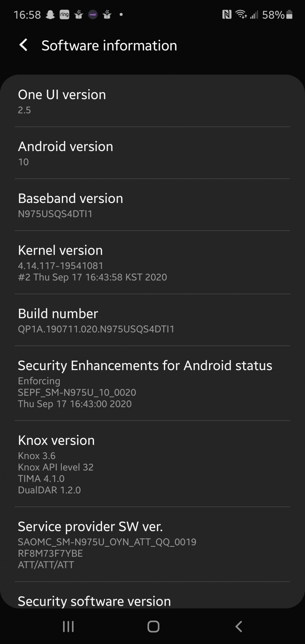Tap the Snapchat notification icon in status bar
Screen dimensions: 305x644
[x=50, y=15]
